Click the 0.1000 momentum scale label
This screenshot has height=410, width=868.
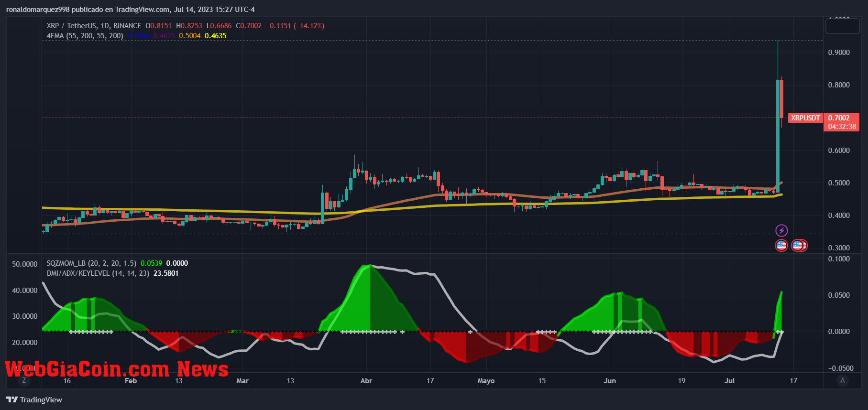[839, 259]
